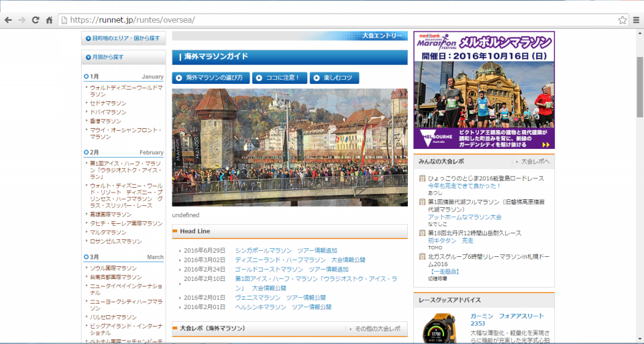Image resolution: width=644 pixels, height=344 pixels.
Task: Reload the page with refresh icon
Action: pyautogui.click(x=36, y=19)
